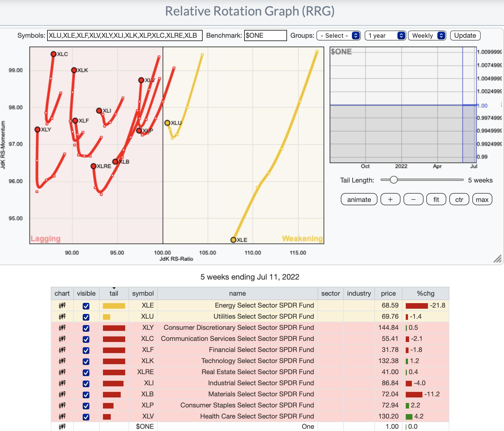Image resolution: width=504 pixels, height=431 pixels.
Task: Open the Groups select dropdown
Action: pos(338,36)
